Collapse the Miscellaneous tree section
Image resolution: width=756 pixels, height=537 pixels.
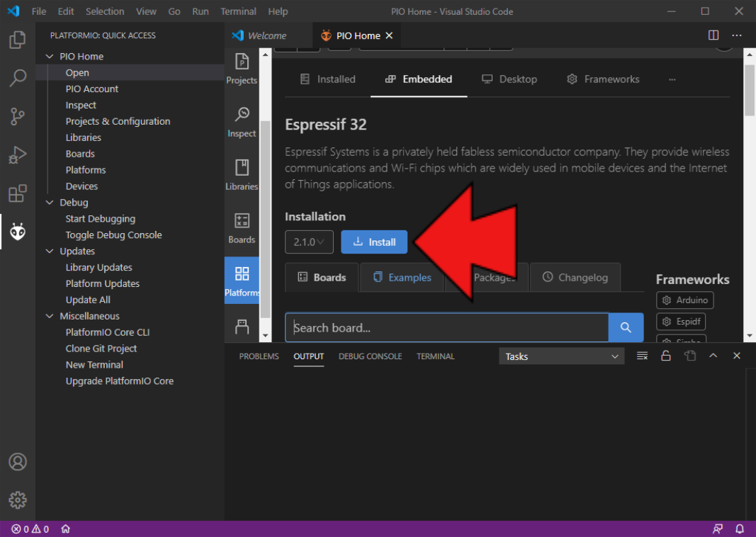(50, 316)
